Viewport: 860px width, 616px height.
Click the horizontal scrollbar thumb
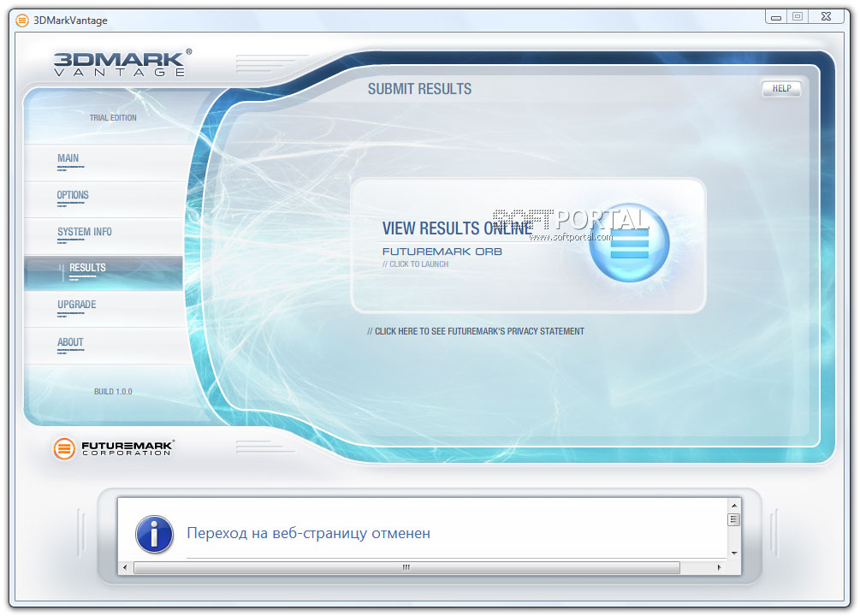[x=406, y=567]
